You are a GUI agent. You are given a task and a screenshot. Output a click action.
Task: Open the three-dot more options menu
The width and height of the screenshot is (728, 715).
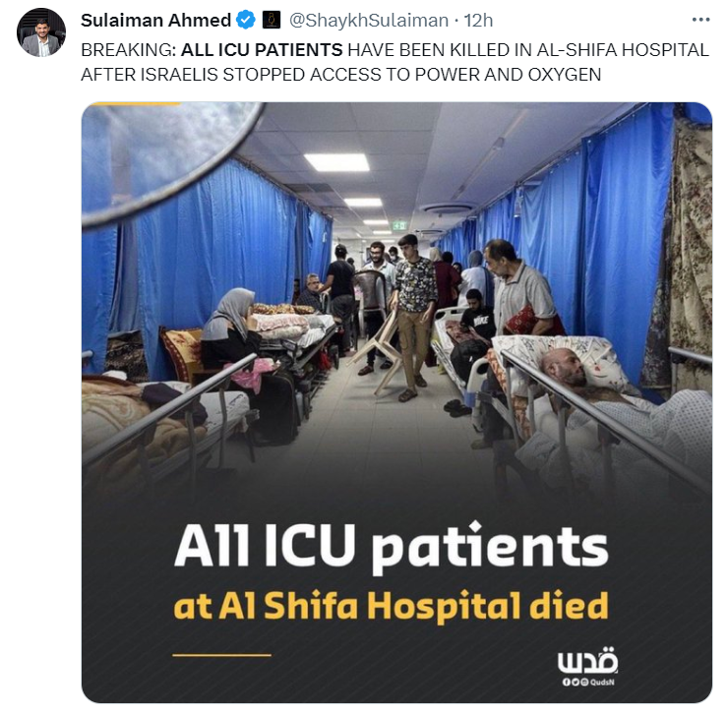click(x=700, y=20)
